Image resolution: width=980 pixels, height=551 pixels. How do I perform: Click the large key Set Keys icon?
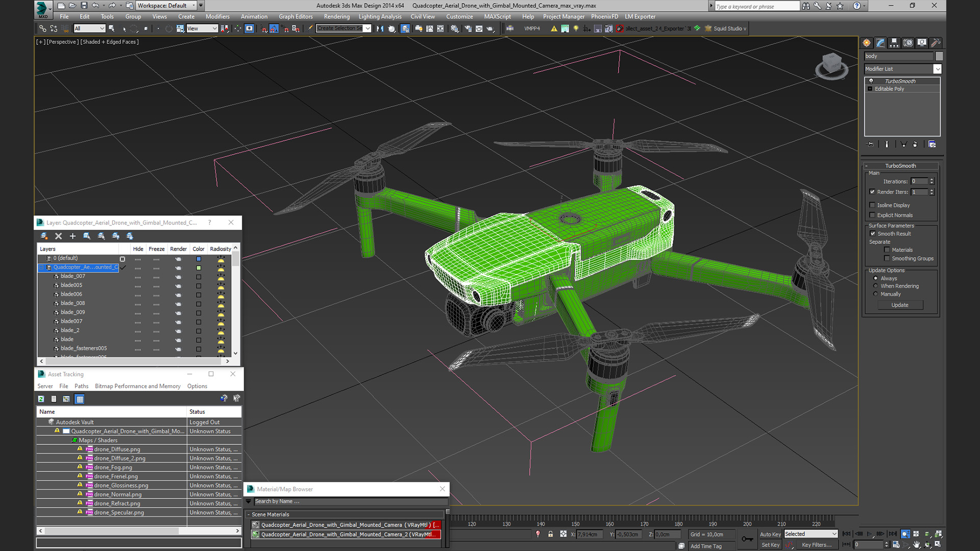[x=747, y=539]
